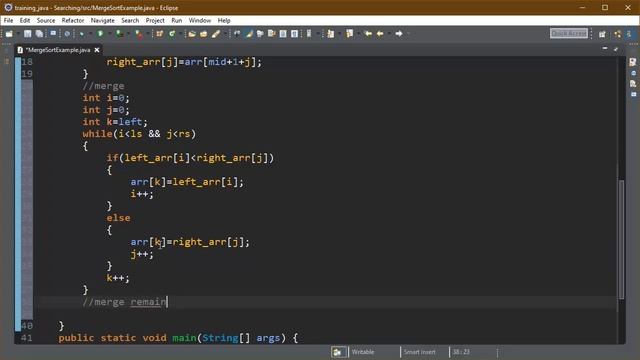This screenshot has height=360, width=640.
Task: Open dropdown arrow next to Back arrow
Action: tap(389, 34)
